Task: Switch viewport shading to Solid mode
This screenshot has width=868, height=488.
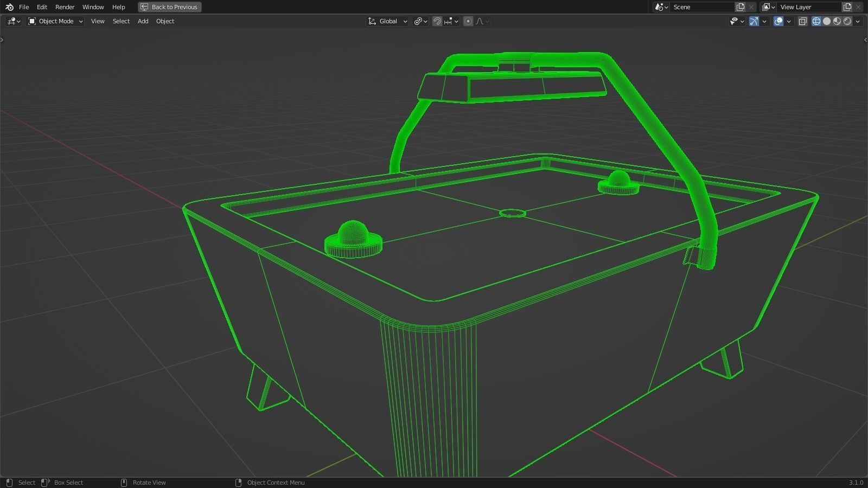Action: (x=826, y=21)
